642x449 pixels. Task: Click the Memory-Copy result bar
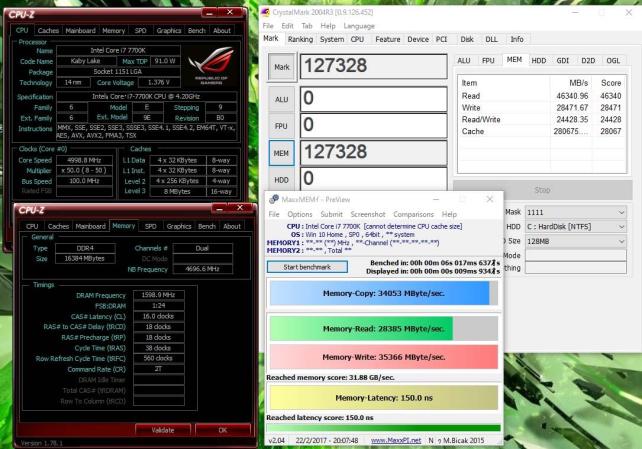tap(384, 293)
